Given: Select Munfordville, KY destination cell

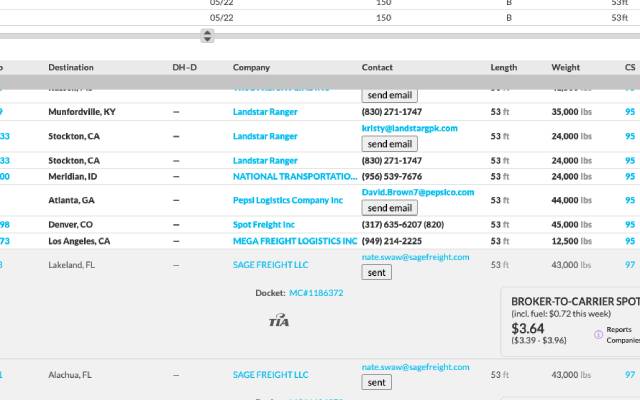Looking at the screenshot, I should pos(82,112).
